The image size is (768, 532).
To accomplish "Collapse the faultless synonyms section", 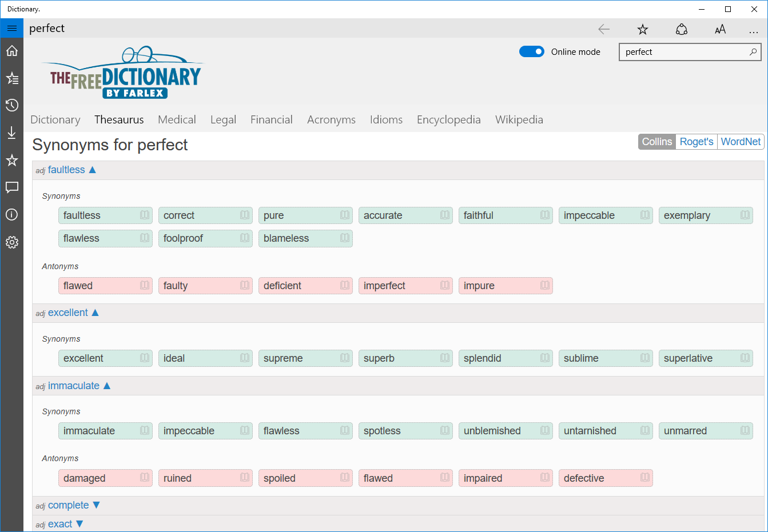I will (x=93, y=169).
